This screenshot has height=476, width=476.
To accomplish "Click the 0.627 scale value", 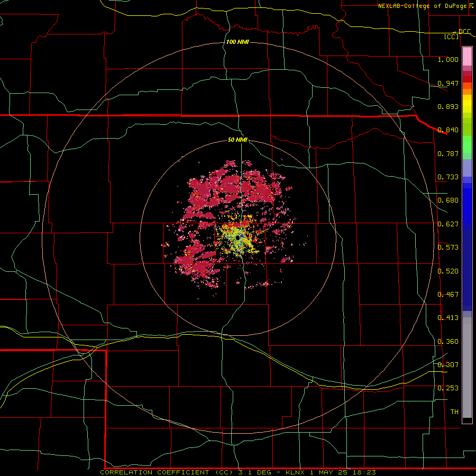I will click(448, 224).
